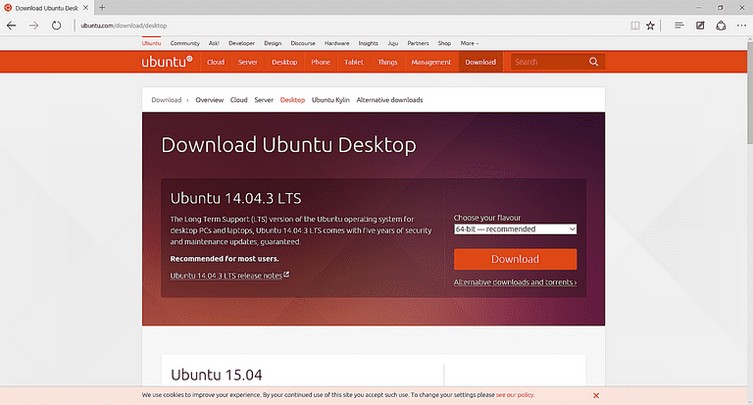
Task: Click the address bar URL
Action: pyautogui.click(x=124, y=25)
